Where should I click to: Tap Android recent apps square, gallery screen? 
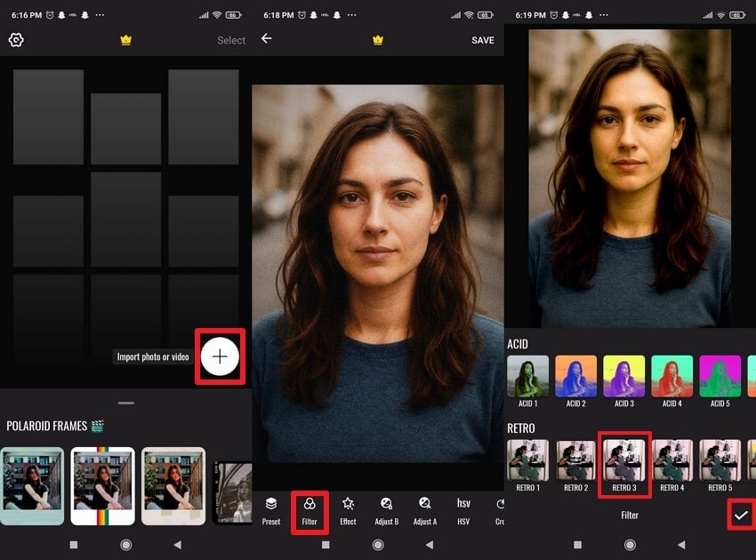[74, 545]
